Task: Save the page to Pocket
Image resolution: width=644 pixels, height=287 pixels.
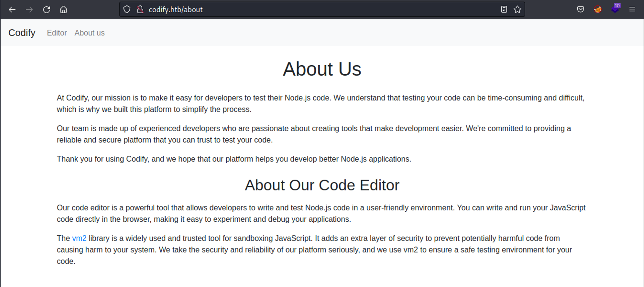Action: [x=580, y=10]
